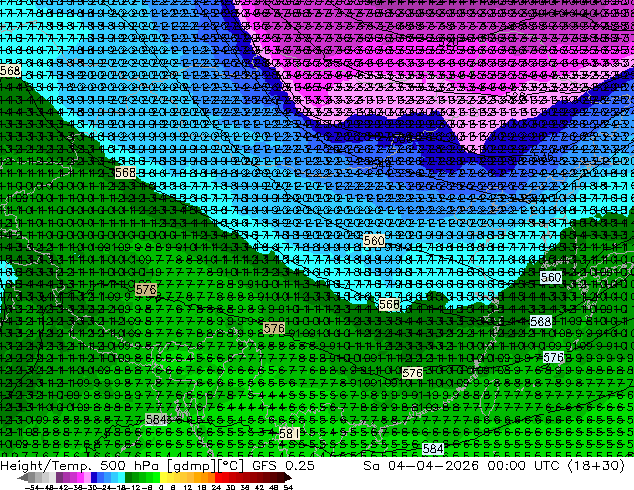634x490 pixels.
Task: Click the left gray arrow of the color legend
Action: (x=23, y=477)
